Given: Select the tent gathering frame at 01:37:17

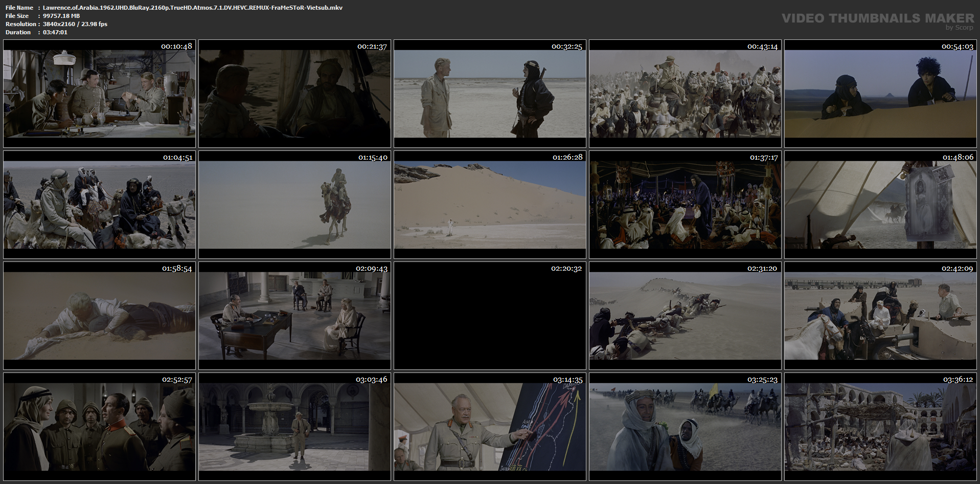Looking at the screenshot, I should [685, 205].
